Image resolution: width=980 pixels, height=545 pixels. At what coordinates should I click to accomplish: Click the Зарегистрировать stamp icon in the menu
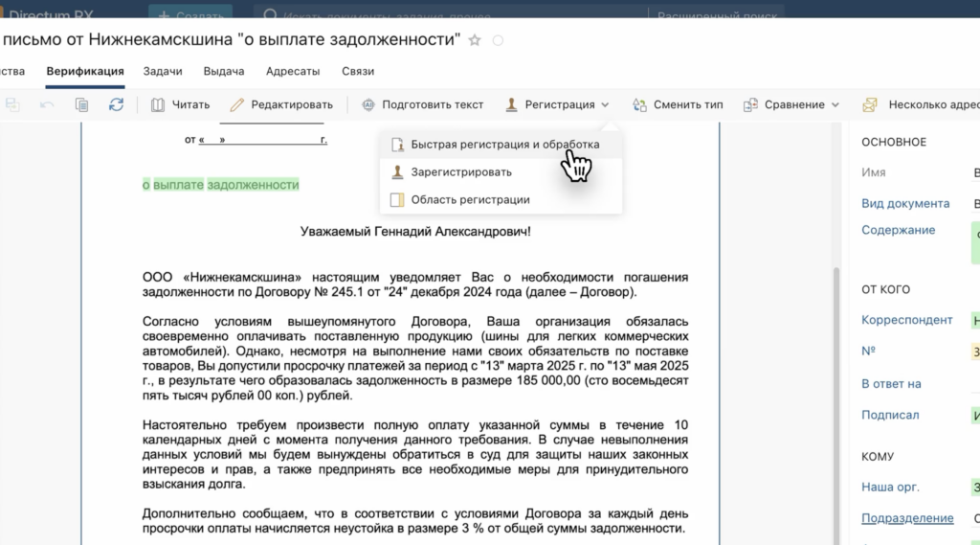pyautogui.click(x=397, y=172)
